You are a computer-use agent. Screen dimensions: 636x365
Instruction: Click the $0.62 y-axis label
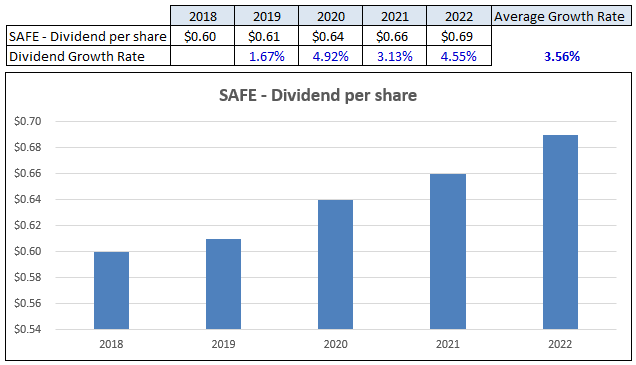[28, 225]
